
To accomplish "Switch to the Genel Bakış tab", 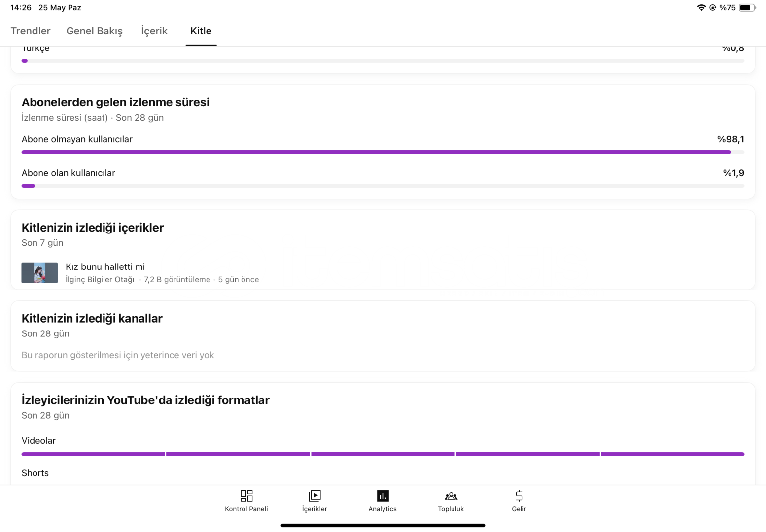I will pyautogui.click(x=95, y=31).
